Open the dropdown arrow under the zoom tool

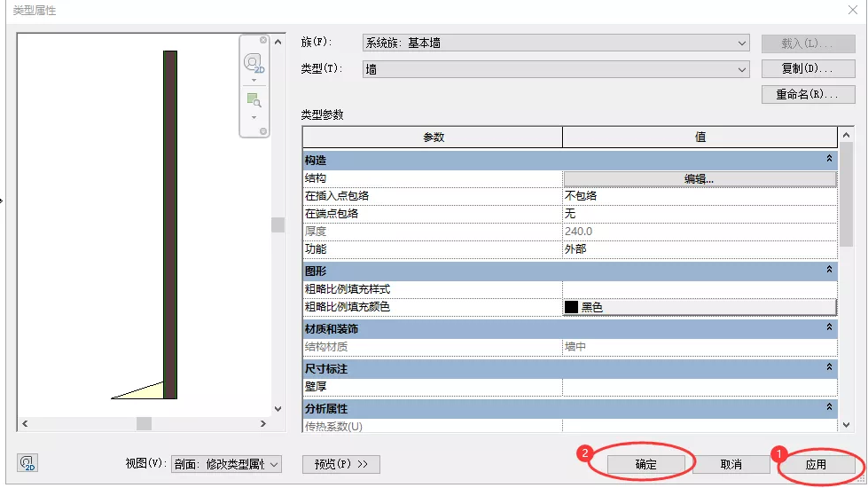[254, 117]
